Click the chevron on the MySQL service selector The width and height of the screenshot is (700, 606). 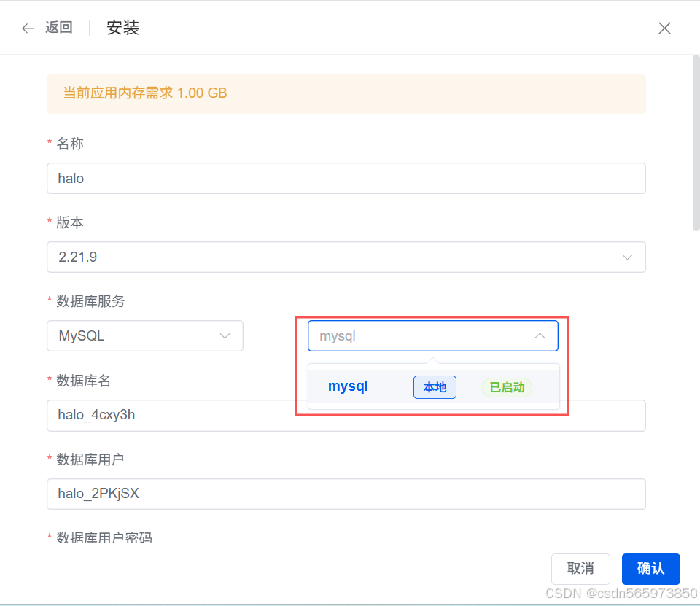click(x=225, y=335)
